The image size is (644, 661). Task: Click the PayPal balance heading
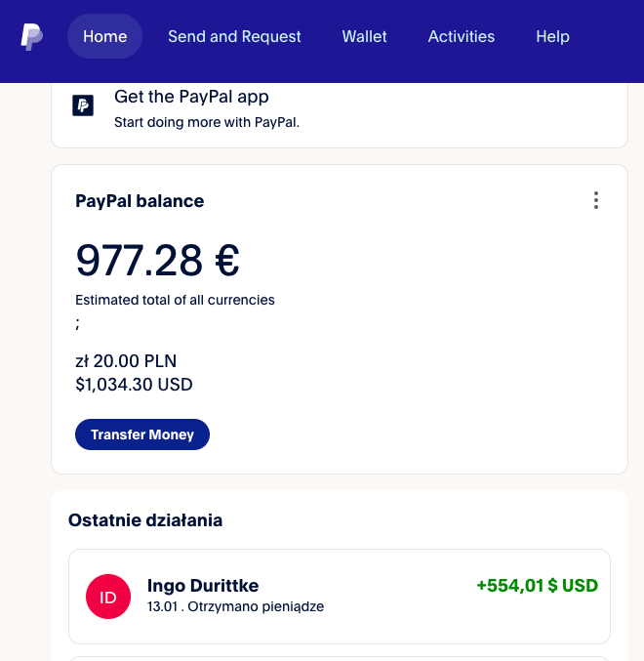point(140,201)
